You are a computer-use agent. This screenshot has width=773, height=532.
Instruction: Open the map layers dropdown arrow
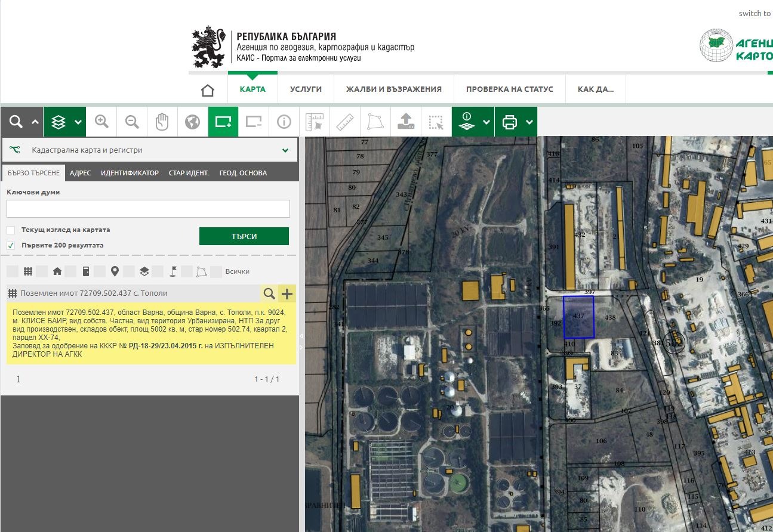pyautogui.click(x=78, y=122)
